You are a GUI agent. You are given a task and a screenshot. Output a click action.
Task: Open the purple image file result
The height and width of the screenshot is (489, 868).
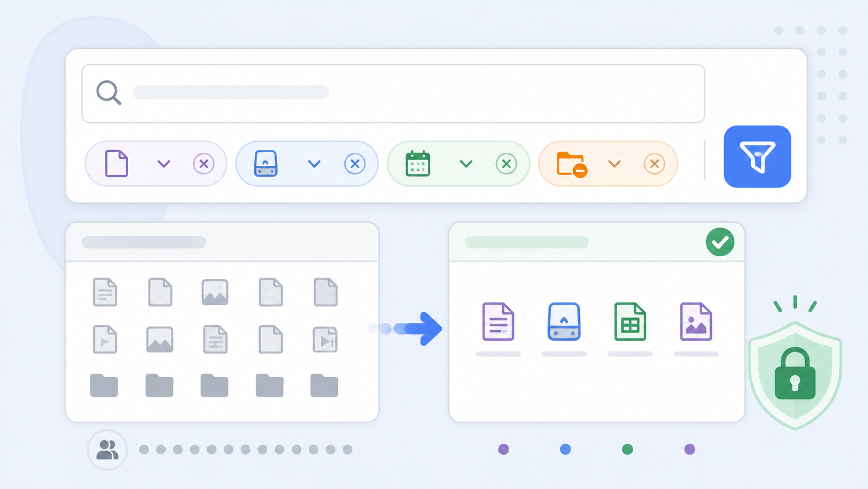pos(696,322)
